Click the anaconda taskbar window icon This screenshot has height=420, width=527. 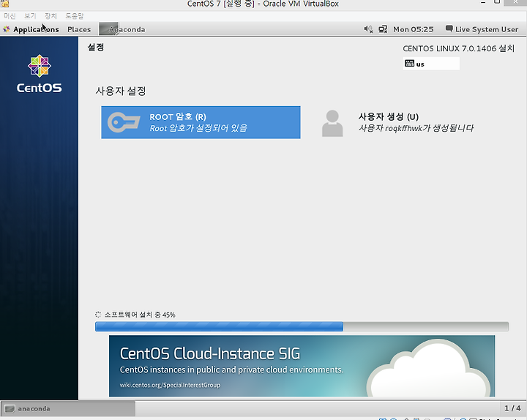[x=10, y=409]
